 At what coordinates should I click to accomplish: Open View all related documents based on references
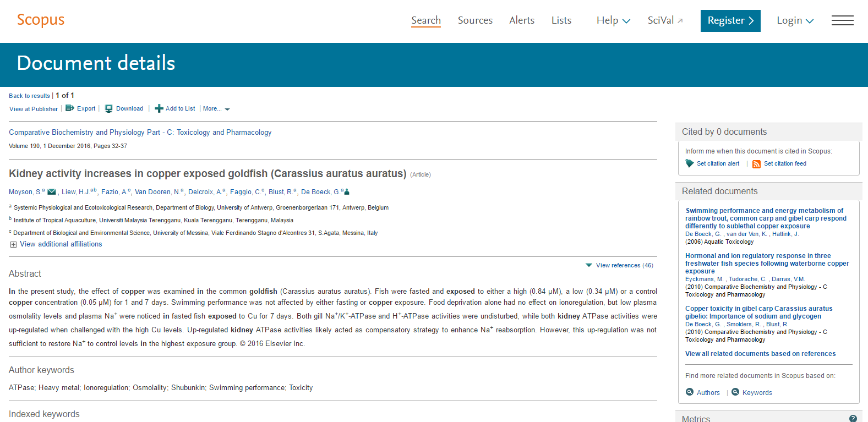point(760,354)
